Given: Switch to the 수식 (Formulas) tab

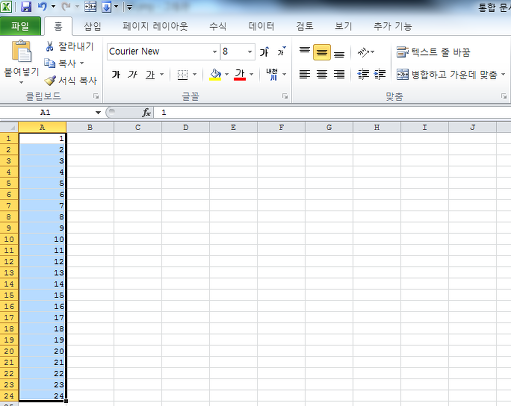Looking at the screenshot, I should (218, 26).
